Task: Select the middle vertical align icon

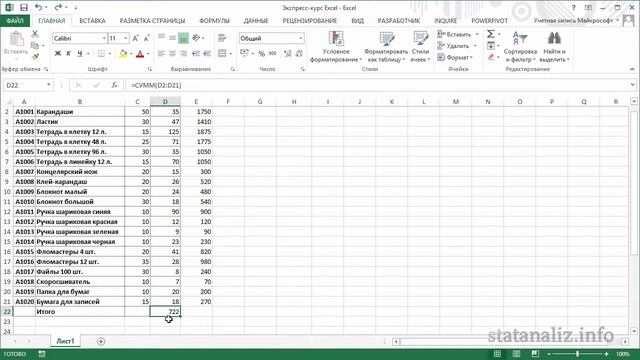Action: [173, 38]
